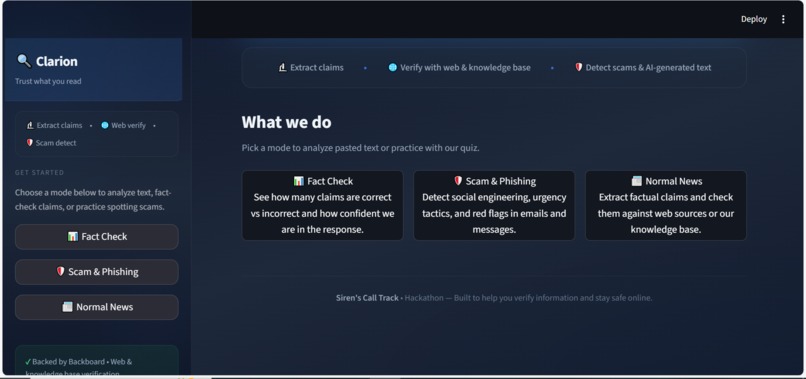Open the three-dot main menu
This screenshot has height=379, width=806.
coord(783,19)
